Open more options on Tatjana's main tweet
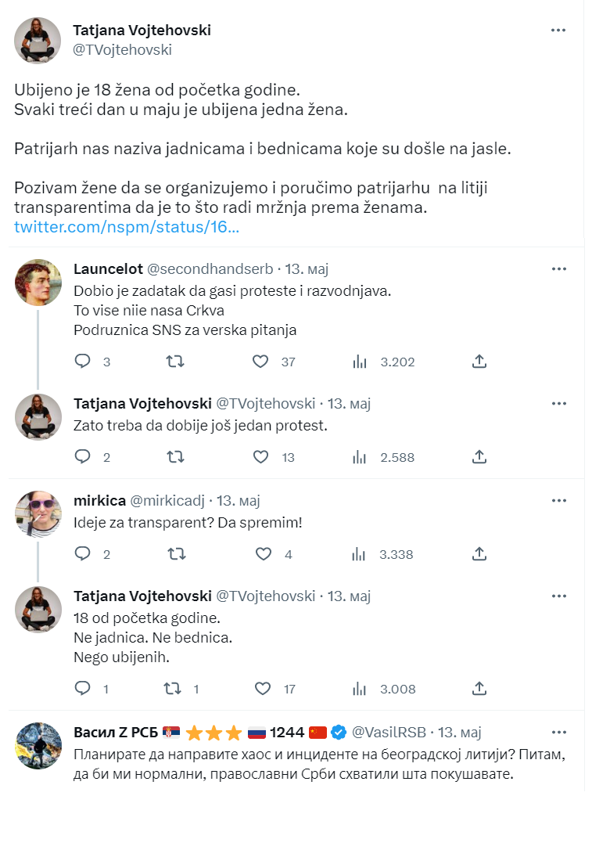The image size is (610, 868). 558,30
